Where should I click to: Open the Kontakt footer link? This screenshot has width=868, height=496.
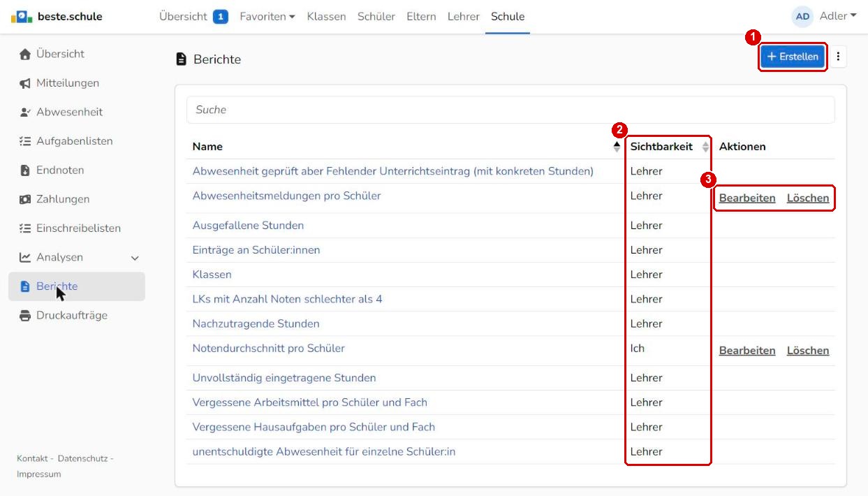pos(32,458)
